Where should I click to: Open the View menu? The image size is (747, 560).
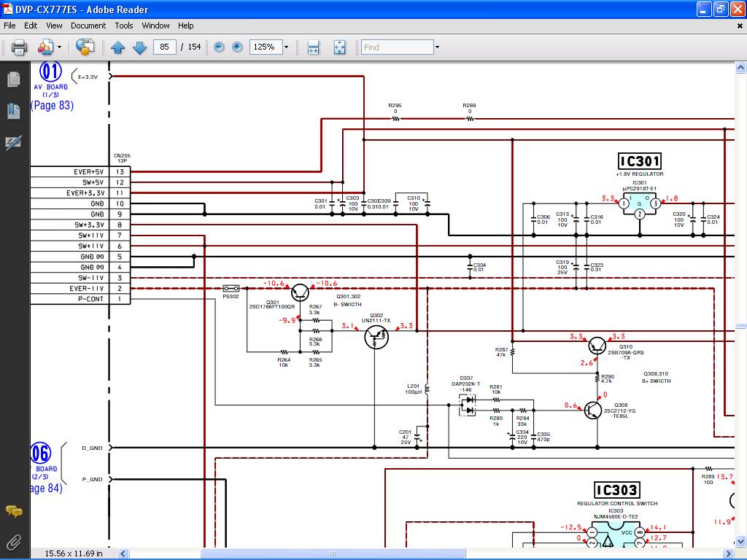(54, 26)
